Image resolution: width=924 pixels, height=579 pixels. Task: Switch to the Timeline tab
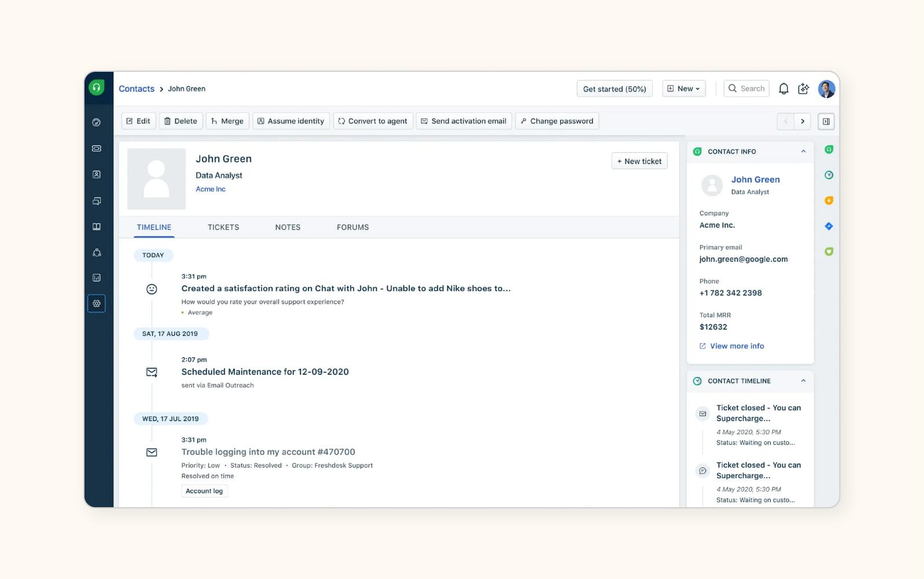pos(154,227)
